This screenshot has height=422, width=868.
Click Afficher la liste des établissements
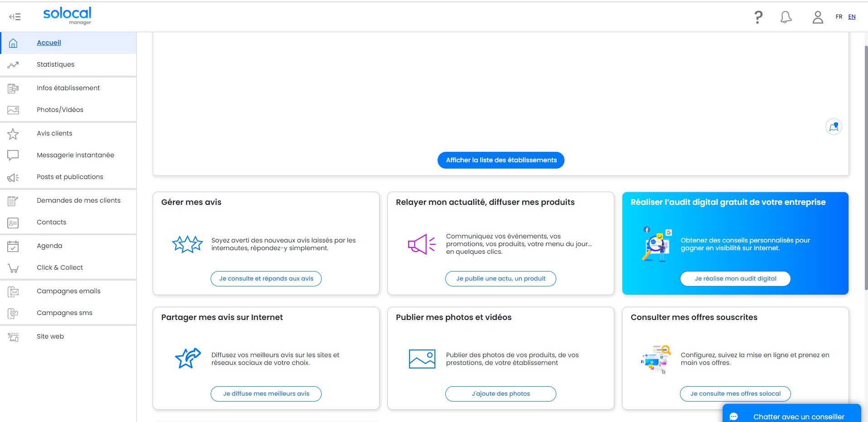coord(500,160)
